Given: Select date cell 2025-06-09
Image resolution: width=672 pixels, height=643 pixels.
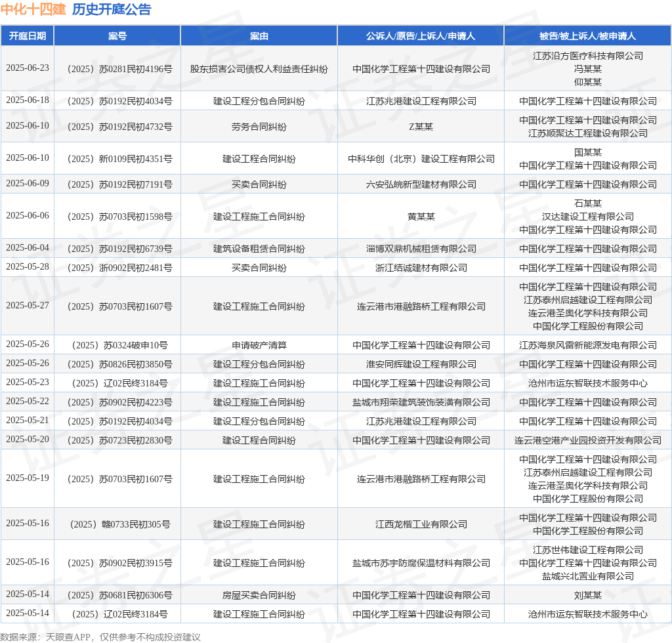Looking at the screenshot, I should (x=28, y=184).
